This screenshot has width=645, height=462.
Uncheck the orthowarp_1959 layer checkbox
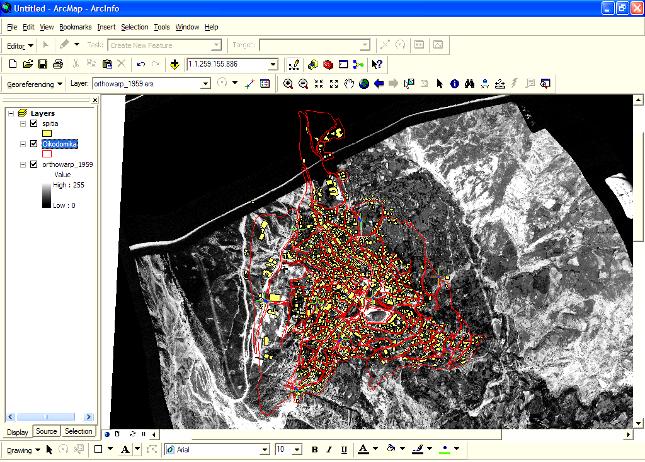coord(34,164)
